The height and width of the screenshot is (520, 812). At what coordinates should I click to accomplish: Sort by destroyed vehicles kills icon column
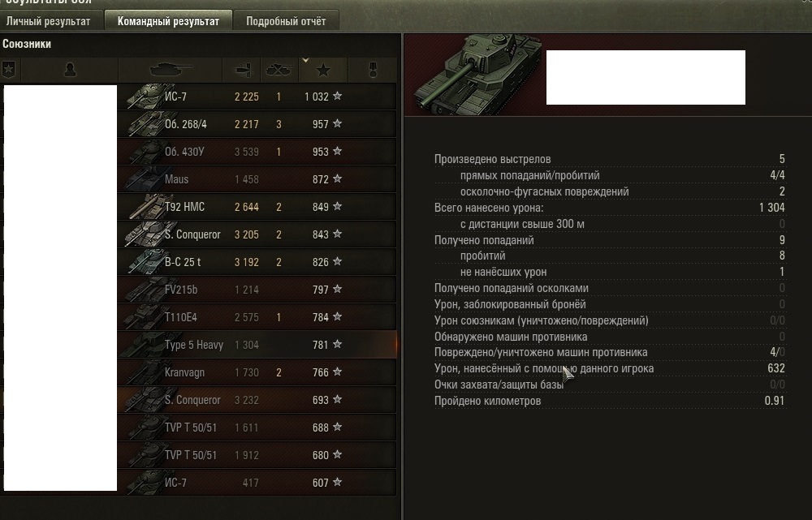pos(279,69)
